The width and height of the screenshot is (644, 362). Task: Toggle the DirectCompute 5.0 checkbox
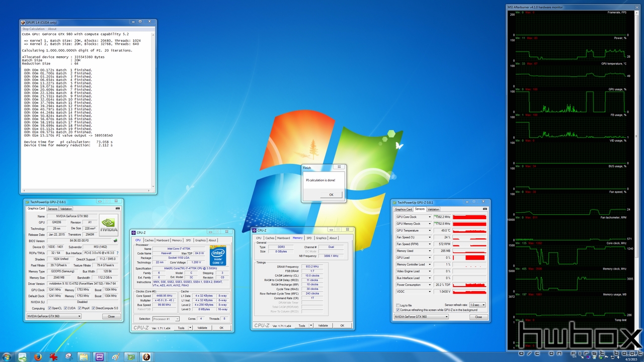click(x=94, y=308)
